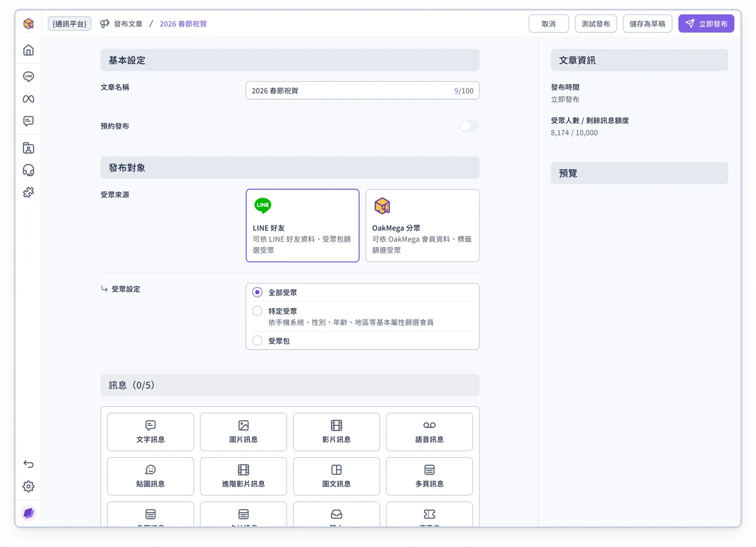756x547 pixels.
Task: Open the puzzle-piece extensions icon
Action: click(x=28, y=192)
